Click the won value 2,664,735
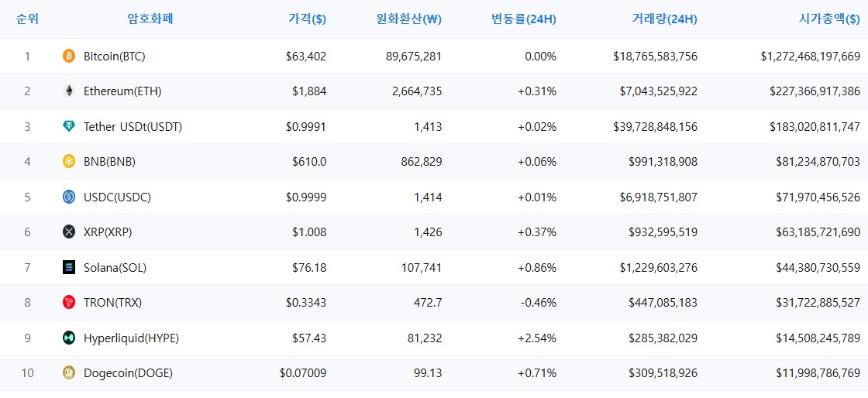The width and height of the screenshot is (868, 398). click(417, 91)
